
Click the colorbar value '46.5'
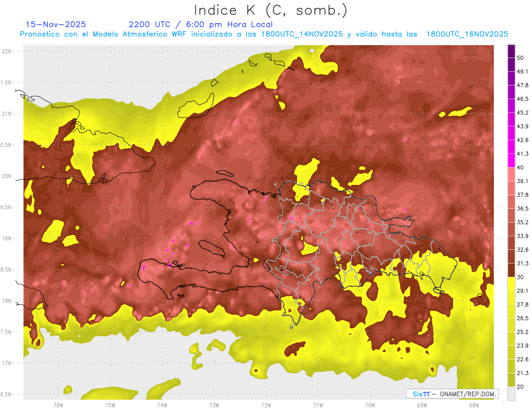(x=522, y=99)
